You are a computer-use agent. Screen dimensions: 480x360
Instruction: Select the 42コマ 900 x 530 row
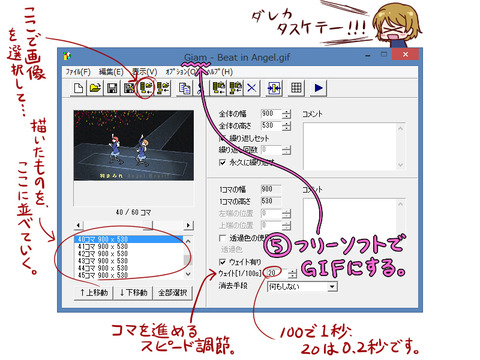pos(129,254)
